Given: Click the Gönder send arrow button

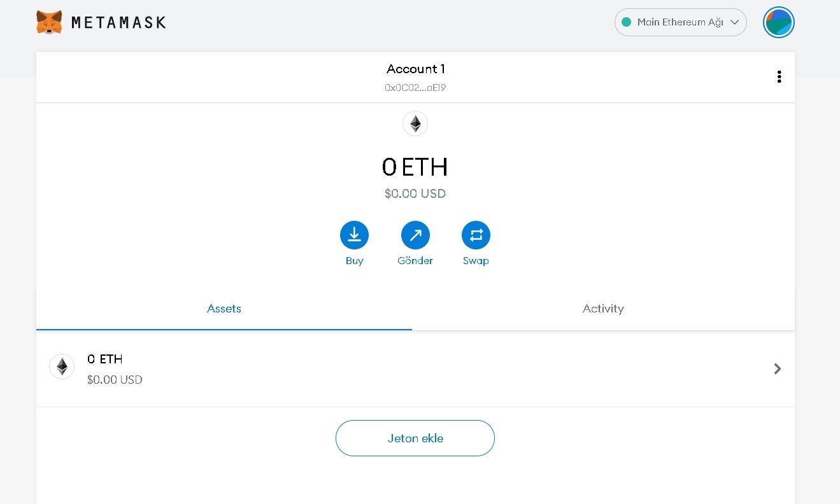Looking at the screenshot, I should [x=415, y=235].
